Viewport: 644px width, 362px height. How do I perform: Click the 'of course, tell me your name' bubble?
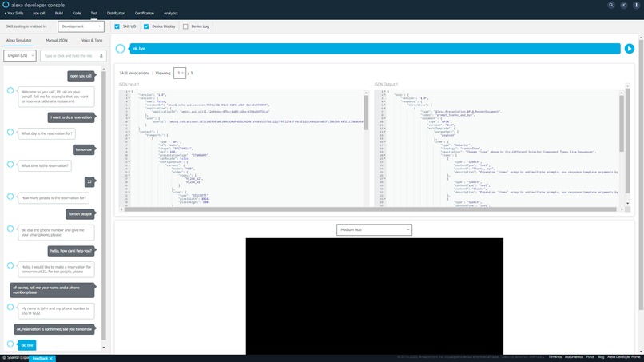coord(52,290)
